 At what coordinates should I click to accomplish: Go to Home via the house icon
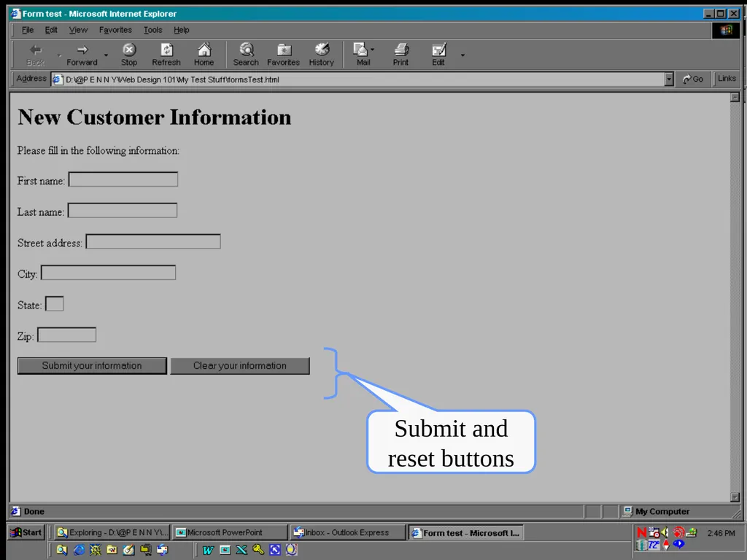click(204, 50)
